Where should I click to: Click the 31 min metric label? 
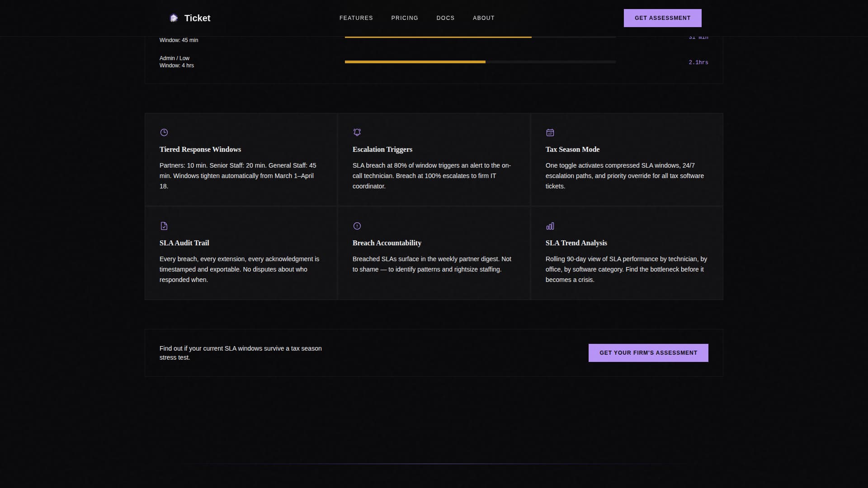click(698, 37)
